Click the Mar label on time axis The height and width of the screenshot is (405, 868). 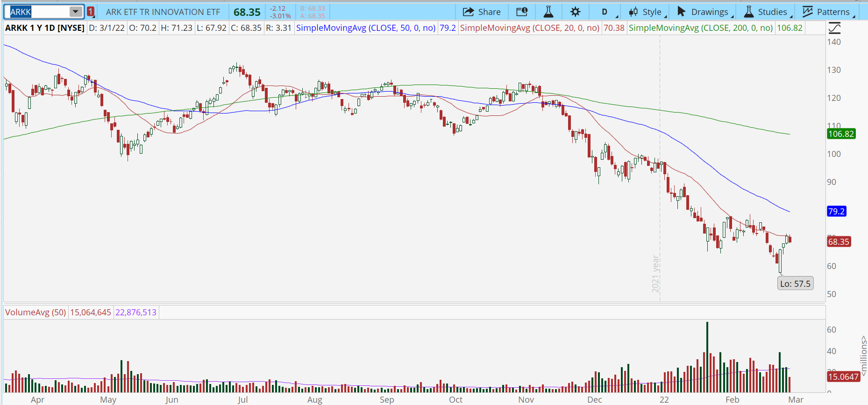tap(796, 400)
